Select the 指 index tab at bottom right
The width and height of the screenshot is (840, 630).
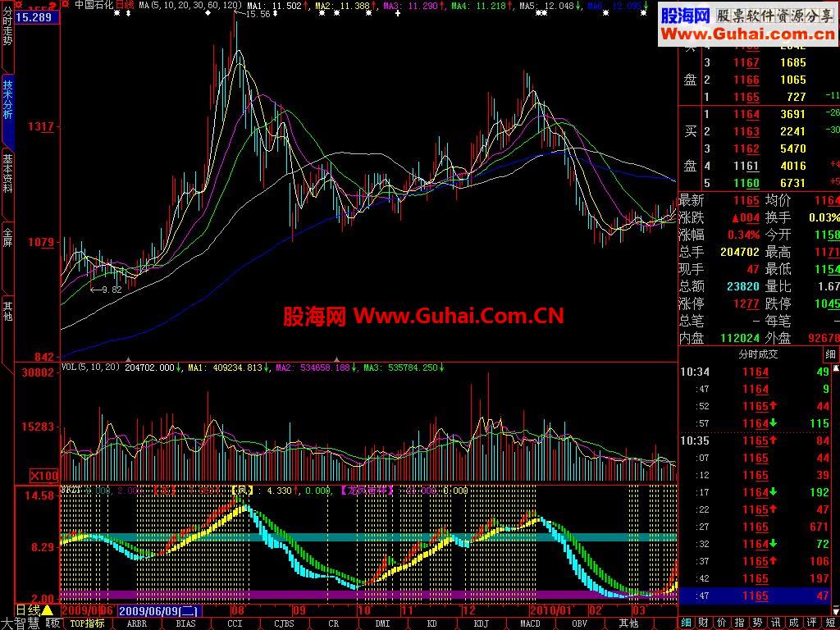(740, 623)
